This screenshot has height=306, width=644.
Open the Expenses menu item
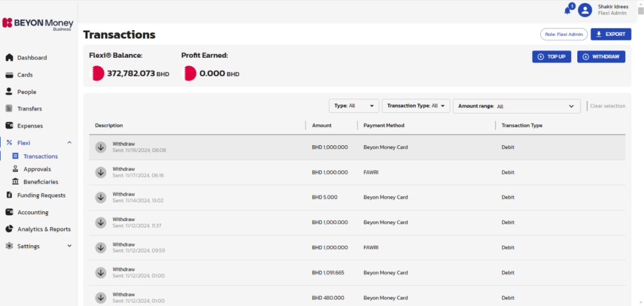tap(30, 126)
